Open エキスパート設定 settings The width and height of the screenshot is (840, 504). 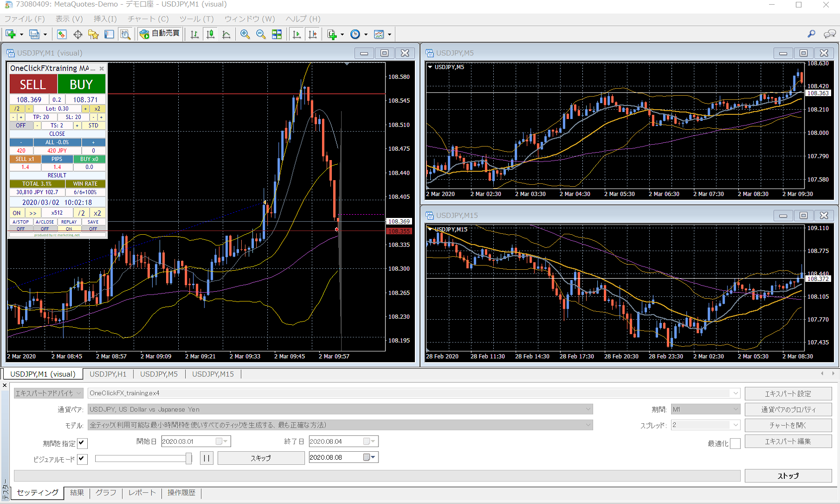pos(788,393)
